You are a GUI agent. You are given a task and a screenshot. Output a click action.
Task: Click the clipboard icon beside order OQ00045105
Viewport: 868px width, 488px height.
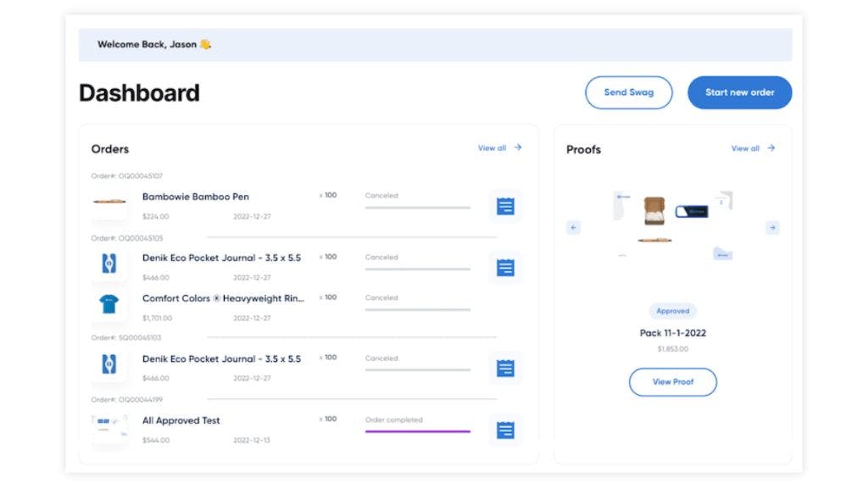[x=505, y=267]
